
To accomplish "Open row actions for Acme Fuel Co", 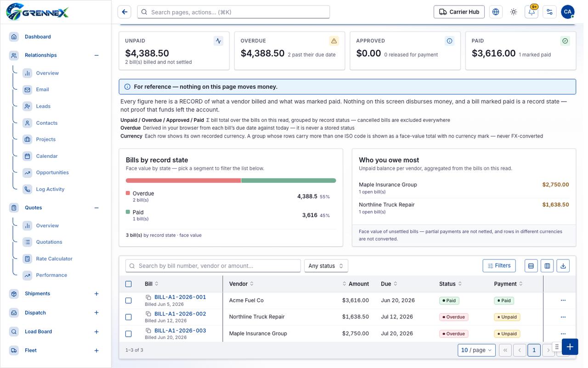I will (563, 300).
